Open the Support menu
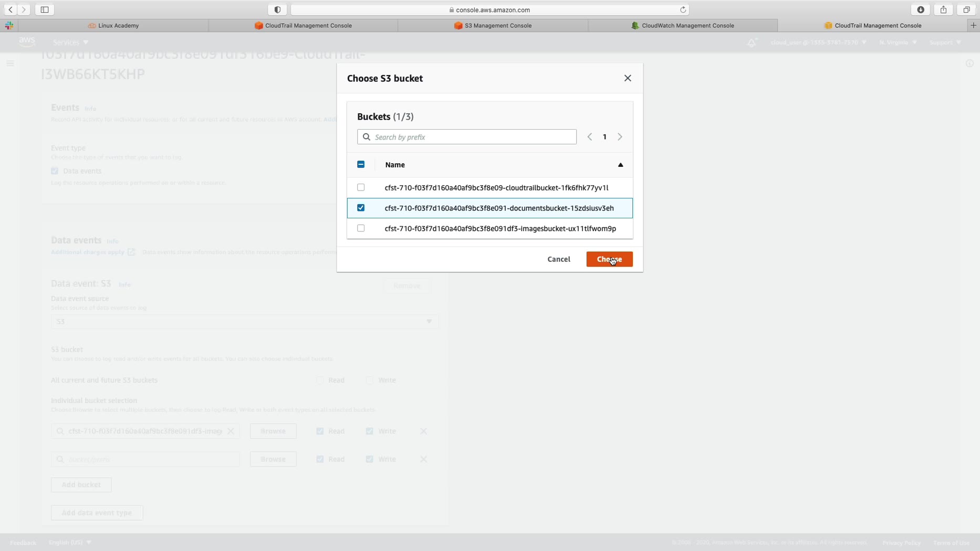This screenshot has width=980, height=551. tap(945, 42)
